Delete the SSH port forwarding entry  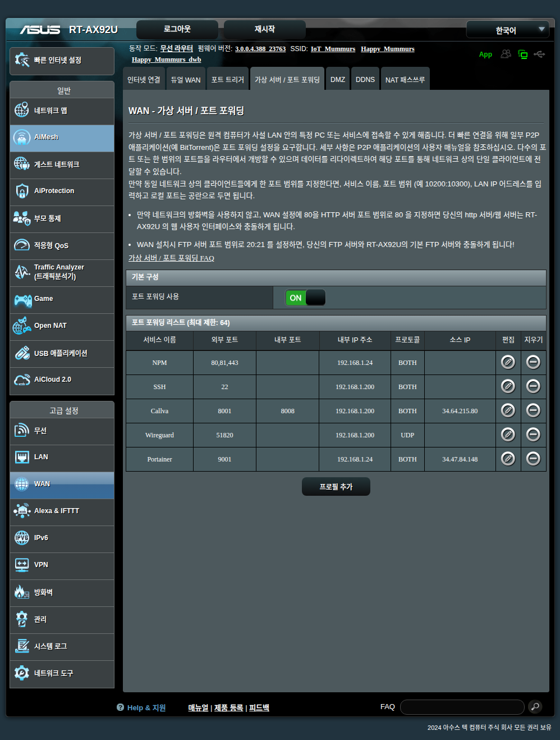coord(533,386)
